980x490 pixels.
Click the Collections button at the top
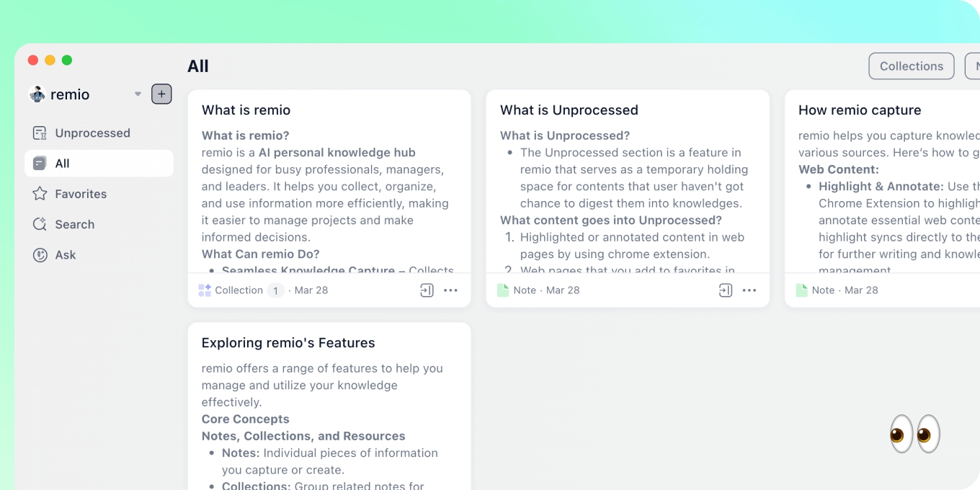point(911,66)
